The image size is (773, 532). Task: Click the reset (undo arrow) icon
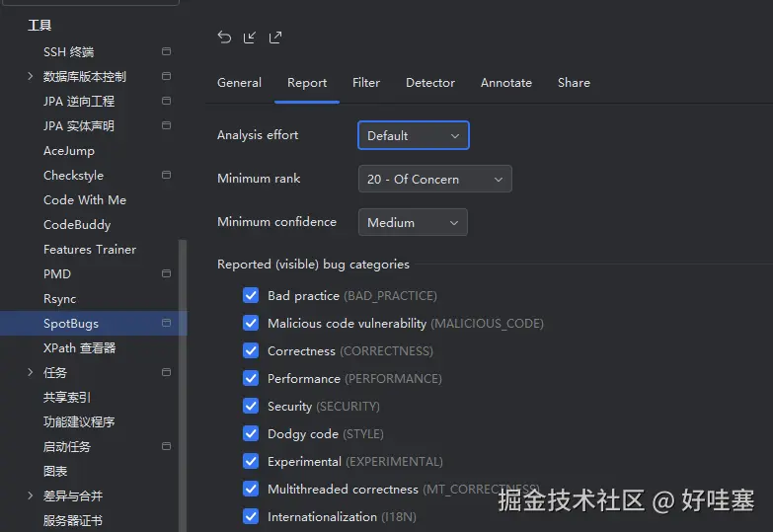click(x=224, y=38)
